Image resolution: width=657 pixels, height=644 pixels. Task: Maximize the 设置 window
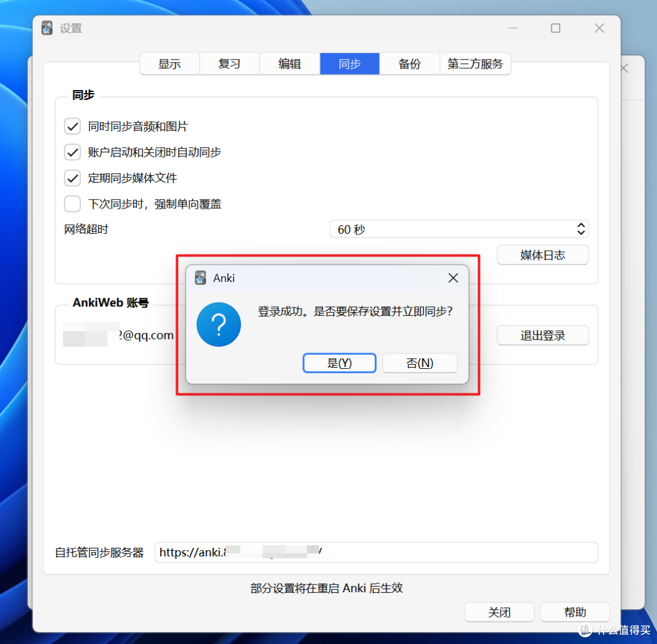[555, 28]
